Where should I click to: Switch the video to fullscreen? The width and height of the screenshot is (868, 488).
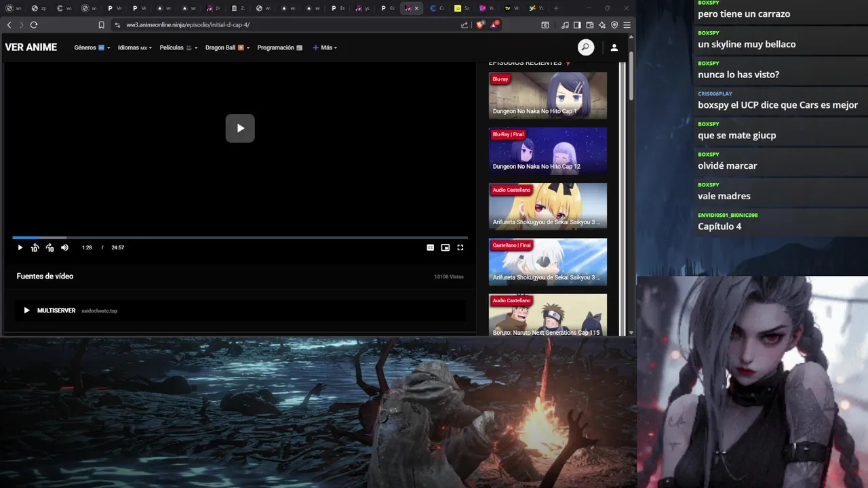460,248
